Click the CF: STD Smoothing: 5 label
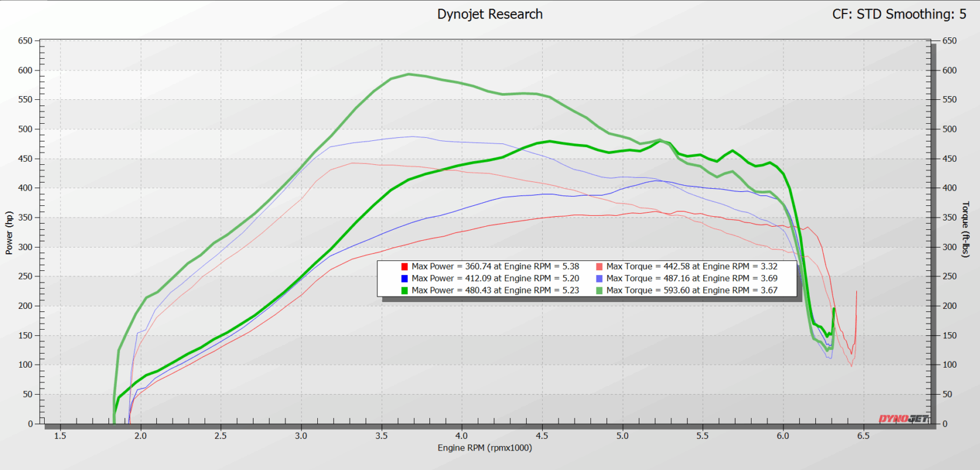This screenshot has height=470, width=980. coord(899,14)
